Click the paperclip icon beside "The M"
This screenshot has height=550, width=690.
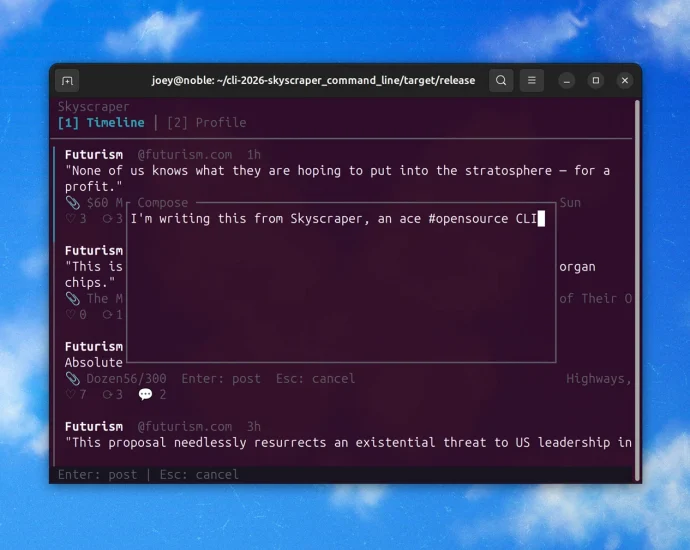click(73, 299)
